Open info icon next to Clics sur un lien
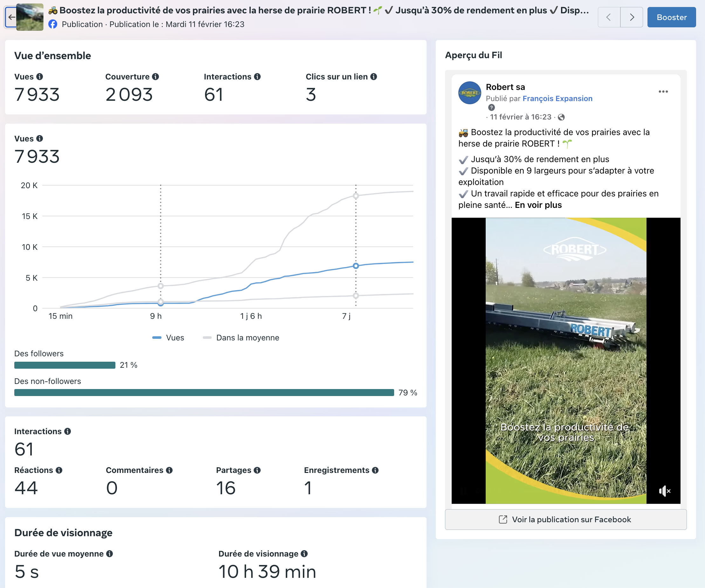The image size is (705, 588). tap(374, 77)
